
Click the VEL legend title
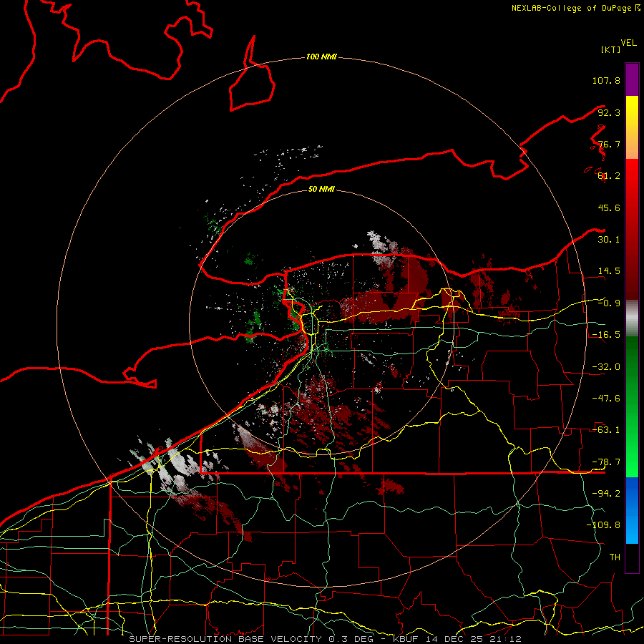pyautogui.click(x=628, y=43)
